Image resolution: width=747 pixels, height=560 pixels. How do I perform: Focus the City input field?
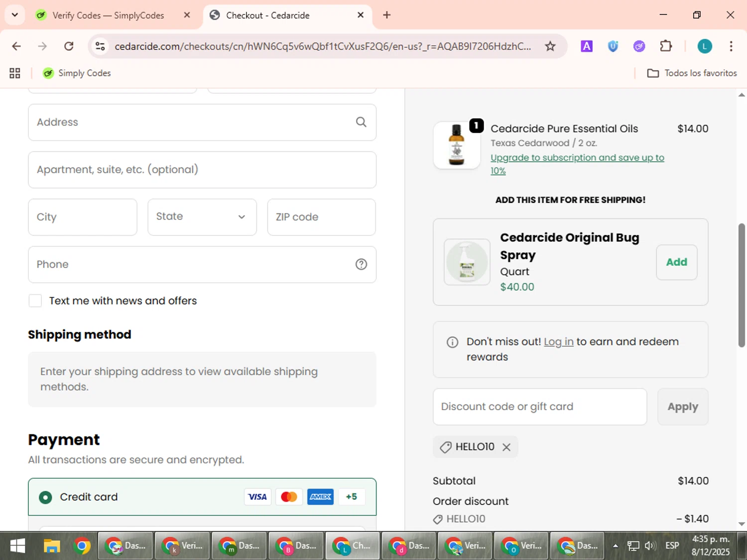pyautogui.click(x=83, y=217)
